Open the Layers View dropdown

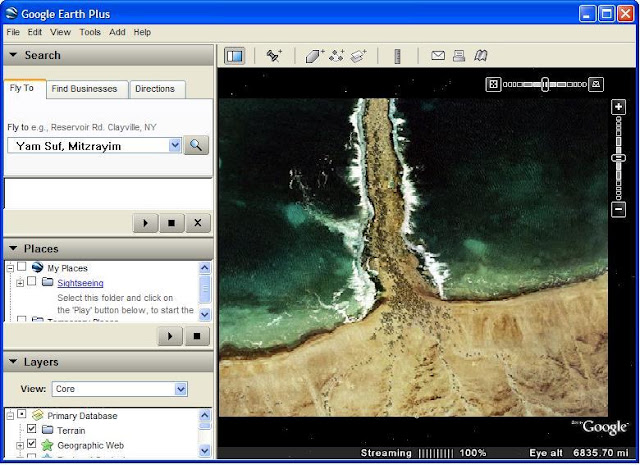[x=181, y=389]
